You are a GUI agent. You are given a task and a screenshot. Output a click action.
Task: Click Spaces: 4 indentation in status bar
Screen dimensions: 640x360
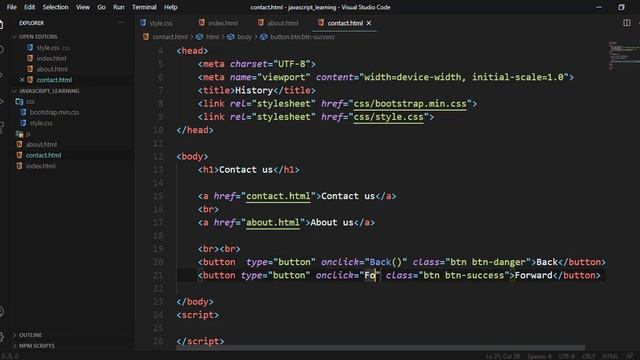pos(539,356)
